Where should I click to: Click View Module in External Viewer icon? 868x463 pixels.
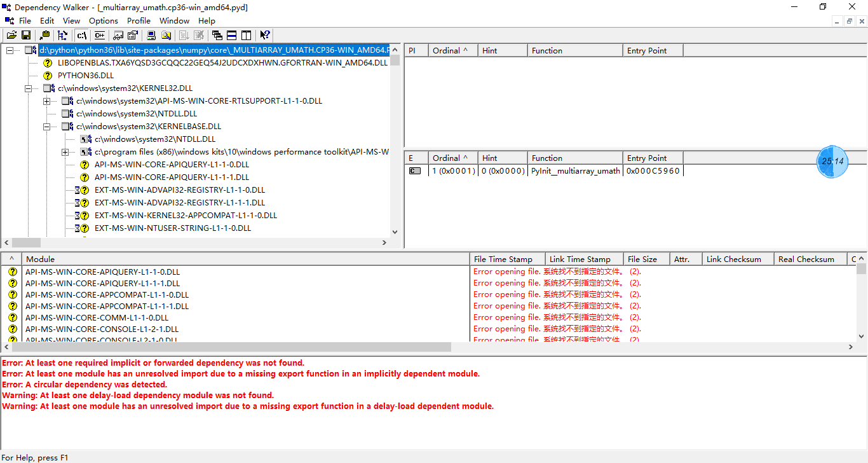pos(118,36)
